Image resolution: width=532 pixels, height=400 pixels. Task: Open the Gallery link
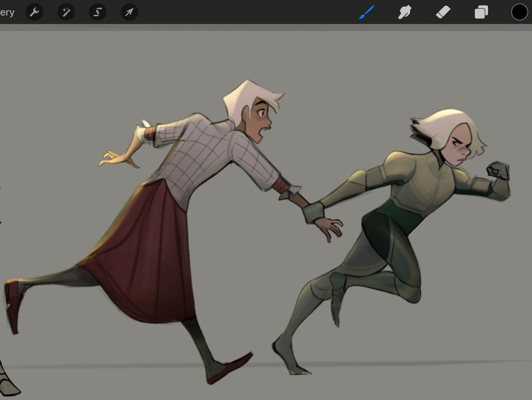point(6,12)
